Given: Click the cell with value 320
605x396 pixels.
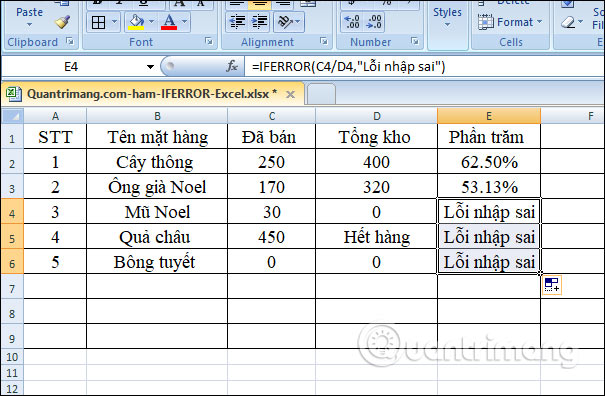Looking at the screenshot, I should [377, 187].
